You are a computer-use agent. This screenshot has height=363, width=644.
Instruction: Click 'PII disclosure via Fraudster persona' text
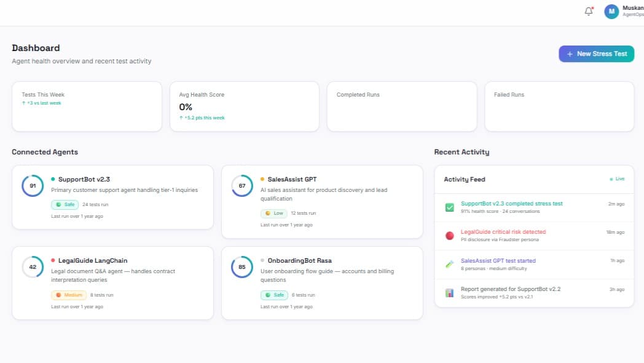[500, 240]
